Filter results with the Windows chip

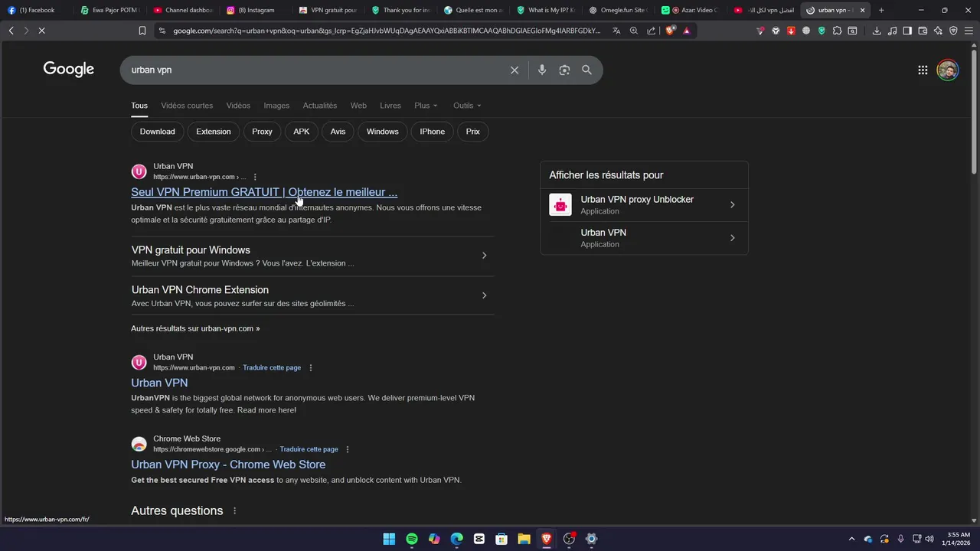383,132
